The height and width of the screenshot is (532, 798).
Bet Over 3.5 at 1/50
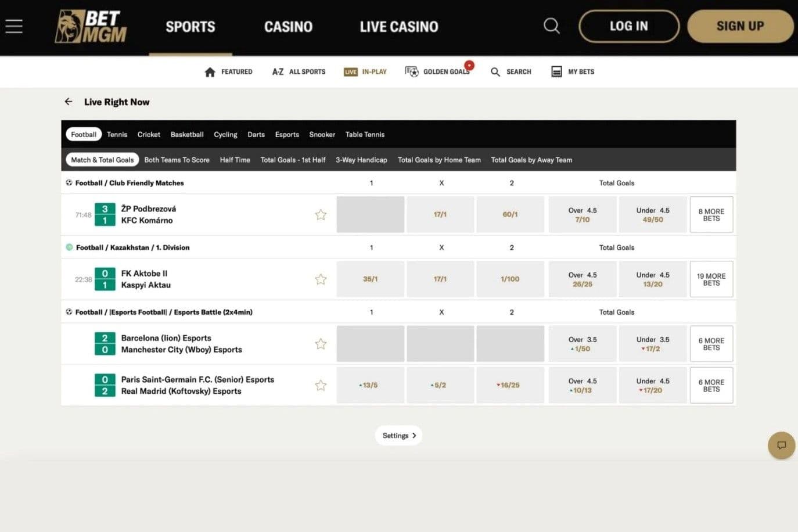583,344
